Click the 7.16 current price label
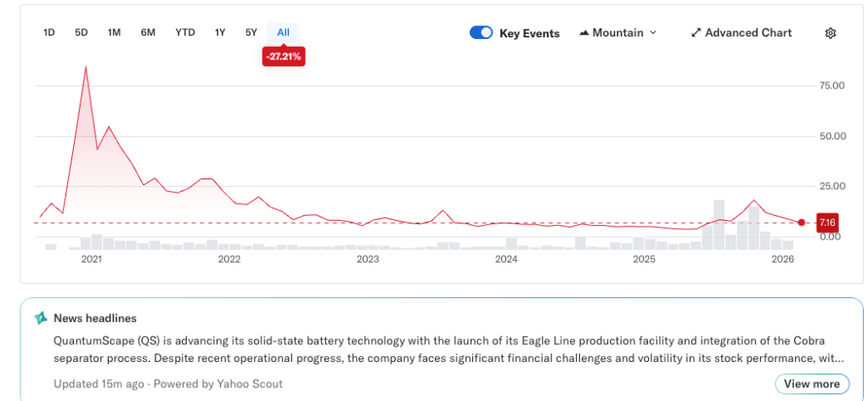Viewport: 868px width, 401px height. 826,223
